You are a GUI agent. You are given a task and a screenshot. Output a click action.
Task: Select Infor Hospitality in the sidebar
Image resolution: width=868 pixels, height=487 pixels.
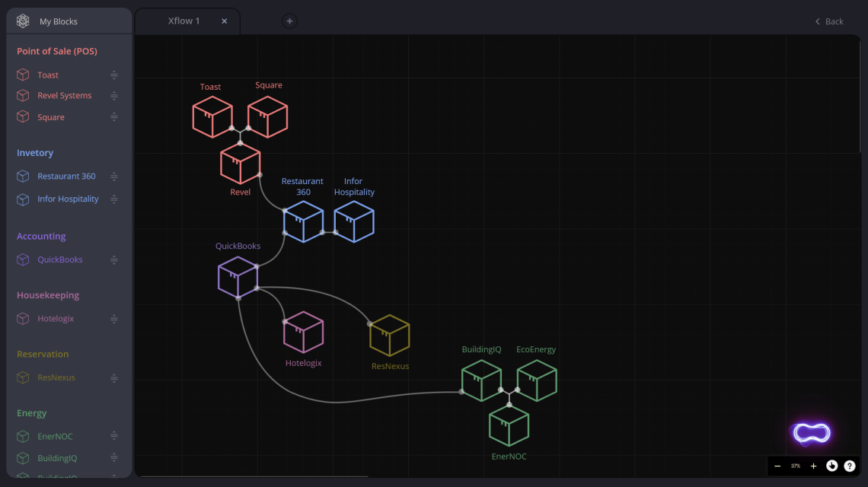click(69, 199)
